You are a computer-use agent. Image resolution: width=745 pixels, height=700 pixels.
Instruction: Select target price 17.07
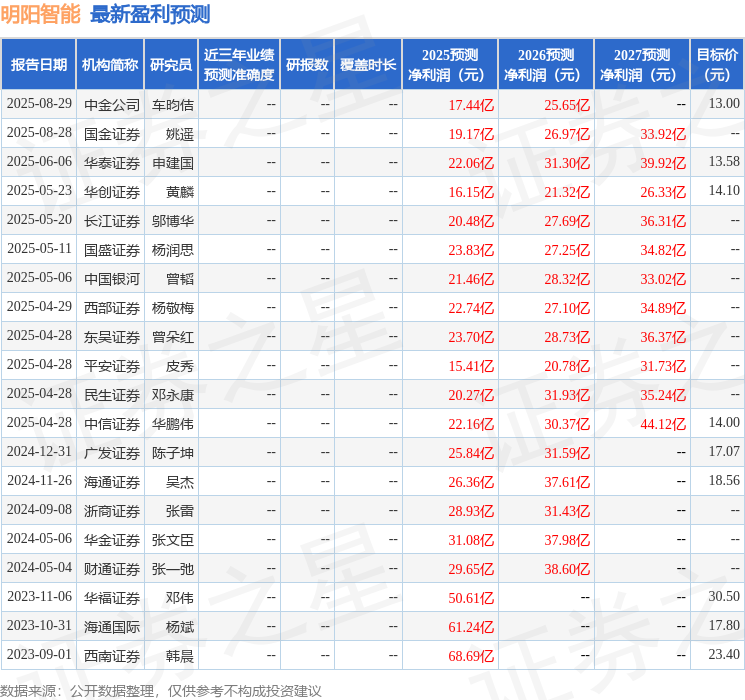tap(724, 451)
